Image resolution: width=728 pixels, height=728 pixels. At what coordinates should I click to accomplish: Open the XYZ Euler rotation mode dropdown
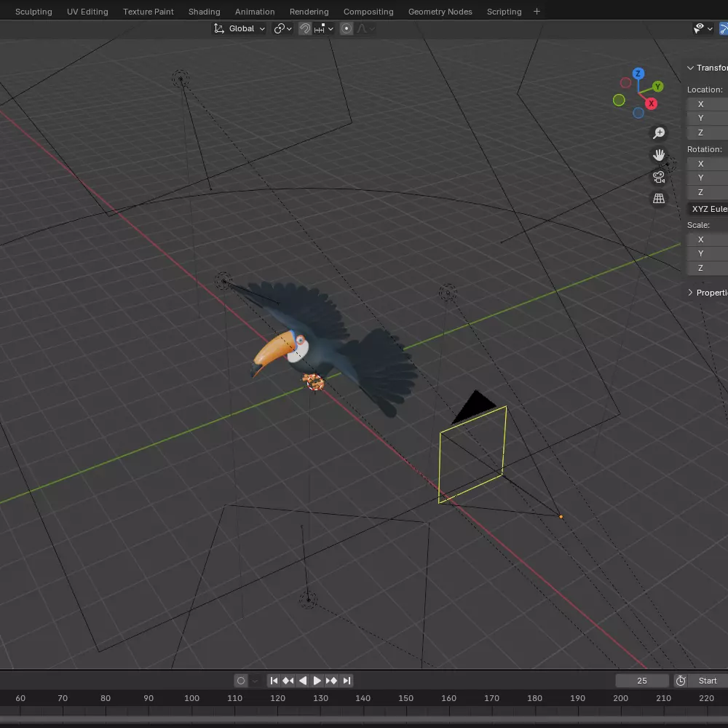click(x=707, y=209)
